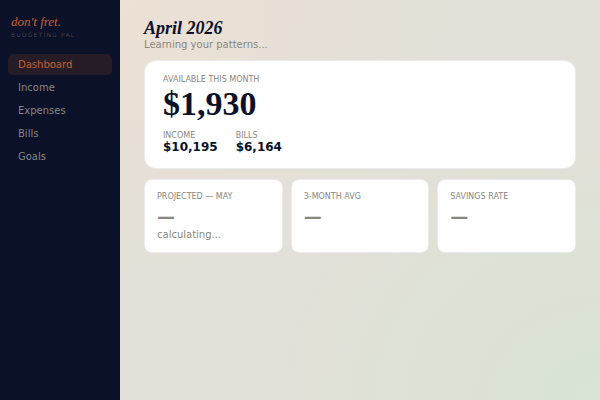Click the $1,930 available amount
Screen dimensions: 600x400
point(209,104)
